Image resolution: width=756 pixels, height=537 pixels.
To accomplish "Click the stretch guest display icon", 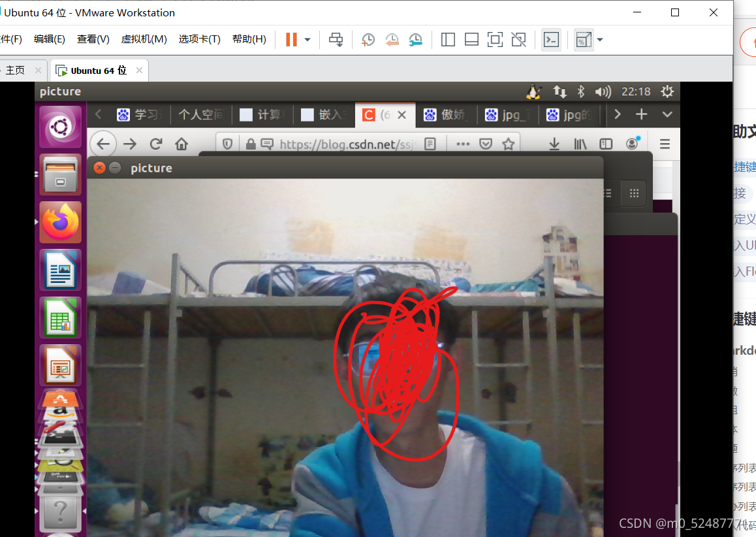I will (583, 40).
